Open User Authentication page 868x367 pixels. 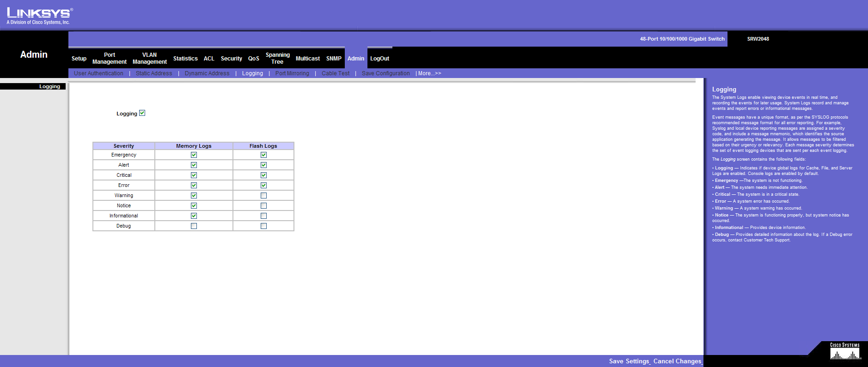(x=98, y=73)
